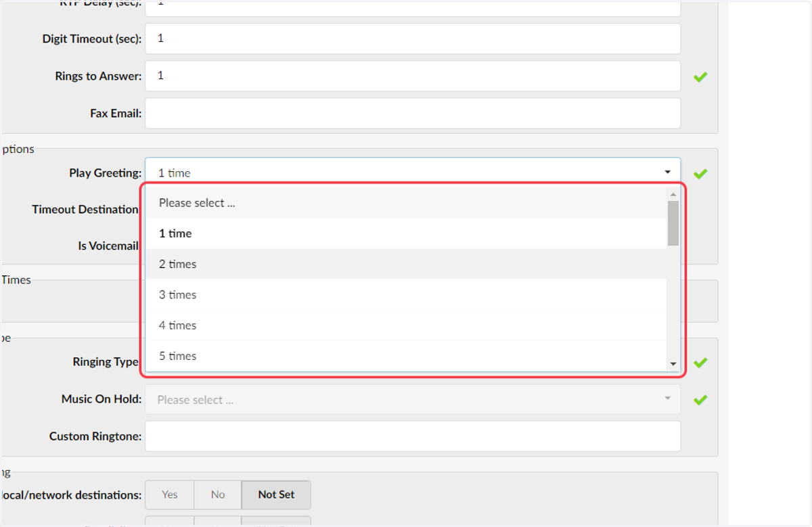The height and width of the screenshot is (527, 812).
Task: Select the '2 times' greeting option
Action: point(406,264)
